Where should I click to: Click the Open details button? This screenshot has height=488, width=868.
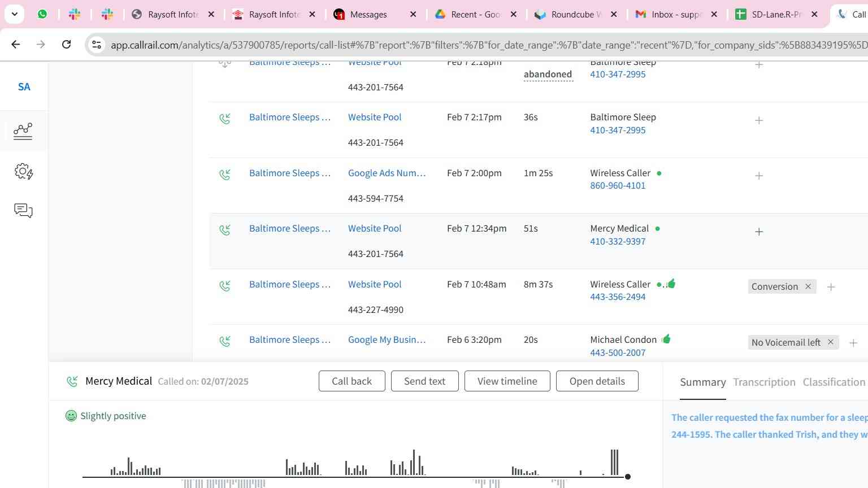click(597, 381)
